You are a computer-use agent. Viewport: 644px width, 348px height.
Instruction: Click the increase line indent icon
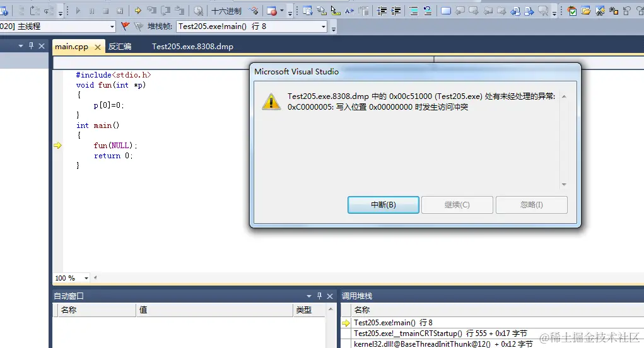[396, 11]
